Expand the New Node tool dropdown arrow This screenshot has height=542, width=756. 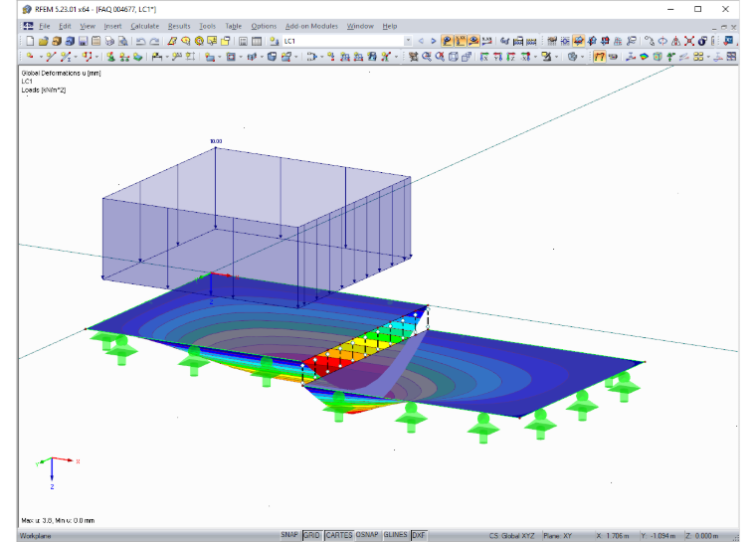pyautogui.click(x=41, y=57)
